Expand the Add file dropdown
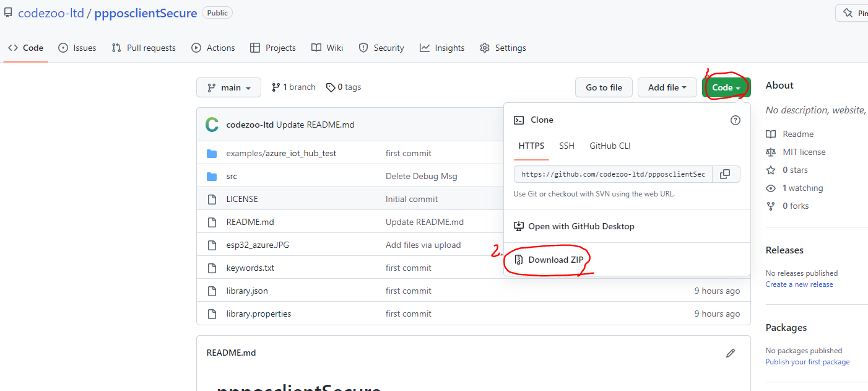 [667, 87]
